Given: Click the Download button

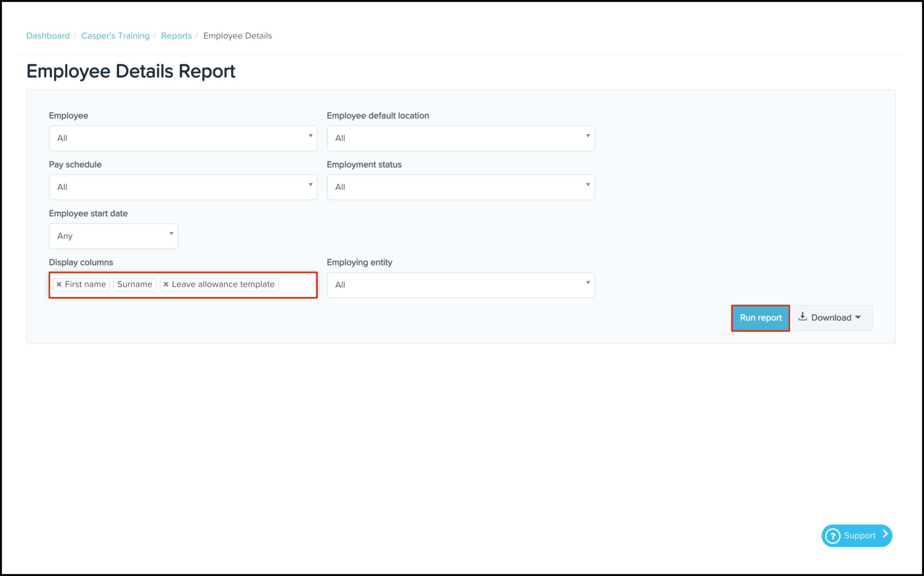Looking at the screenshot, I should pyautogui.click(x=831, y=318).
